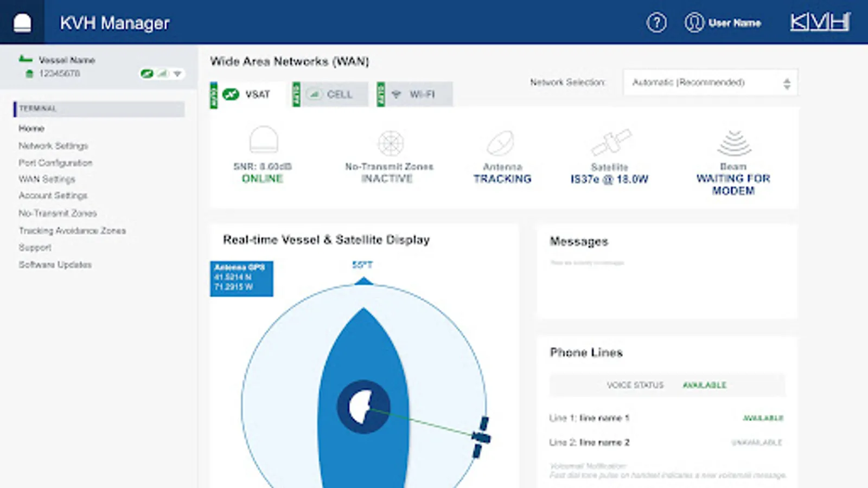The width and height of the screenshot is (868, 488).
Task: Click the satellite icon on the display ring
Action: pyautogui.click(x=481, y=437)
